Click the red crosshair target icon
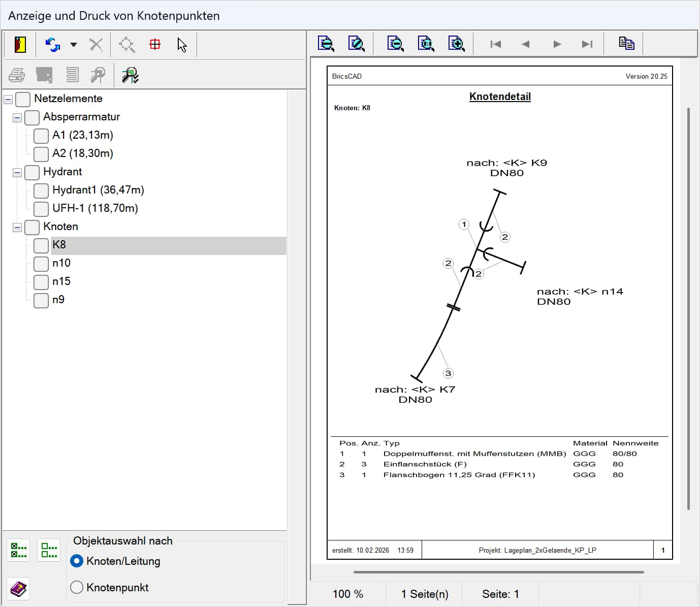Image resolution: width=700 pixels, height=607 pixels. coord(155,45)
